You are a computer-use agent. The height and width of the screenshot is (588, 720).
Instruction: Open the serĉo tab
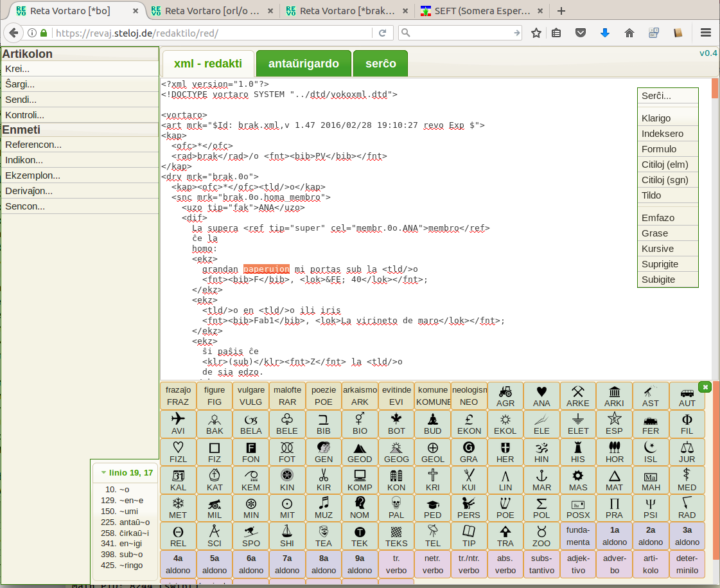coord(380,64)
